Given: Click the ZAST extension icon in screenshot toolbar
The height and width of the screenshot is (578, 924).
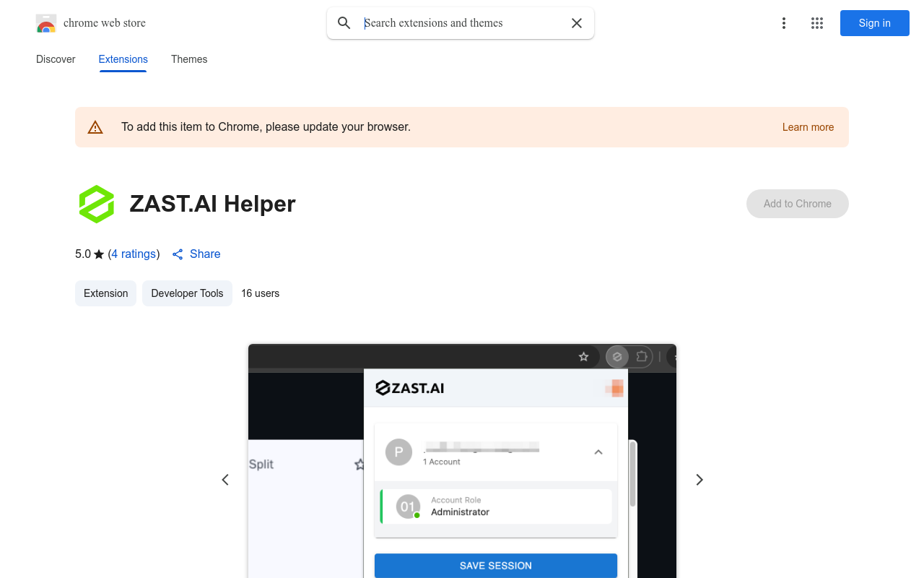Looking at the screenshot, I should [617, 357].
